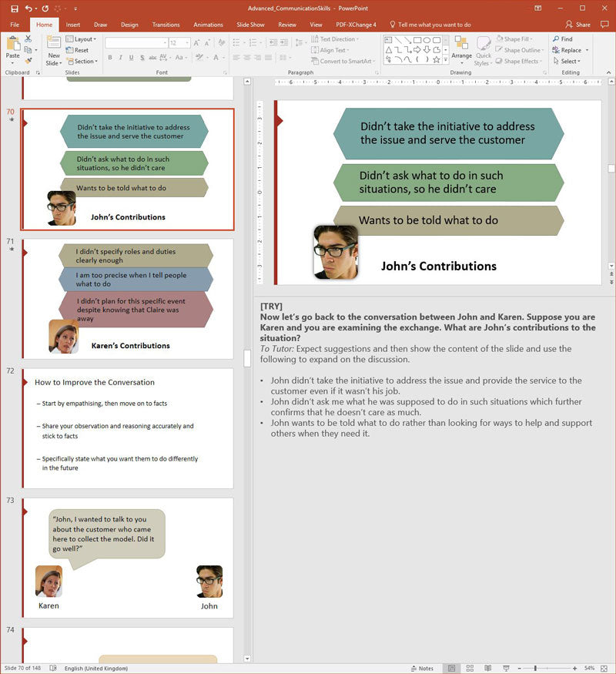Open the Section dropdown
This screenshot has height=674, width=616.
point(82,62)
